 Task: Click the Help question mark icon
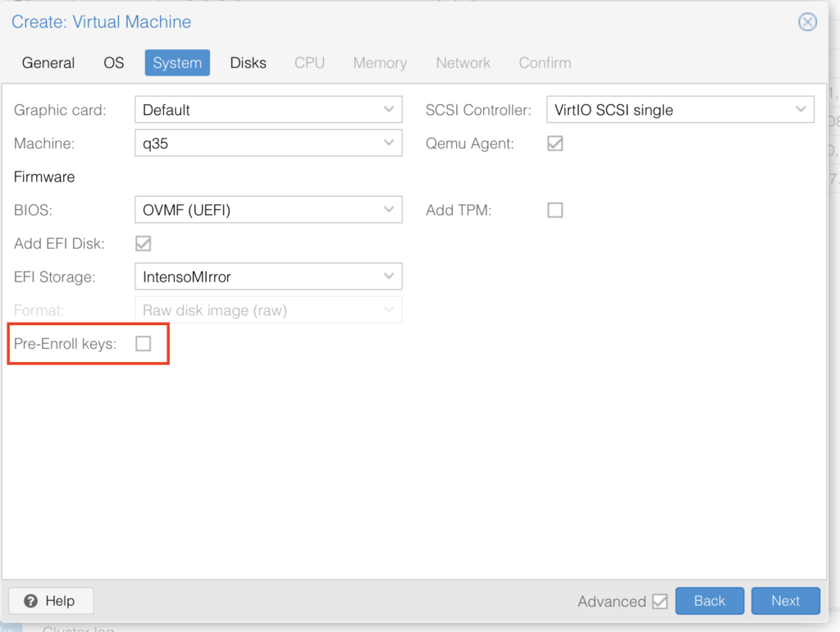point(31,601)
